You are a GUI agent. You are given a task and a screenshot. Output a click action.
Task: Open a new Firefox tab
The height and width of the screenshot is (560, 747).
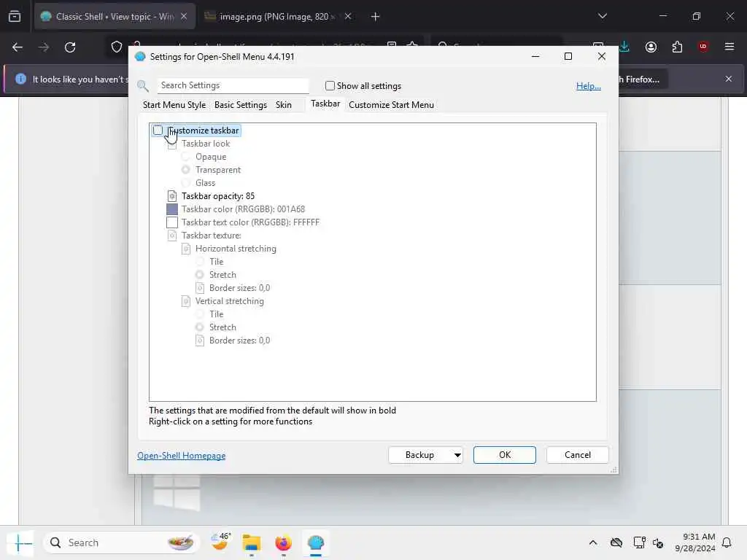[376, 17]
